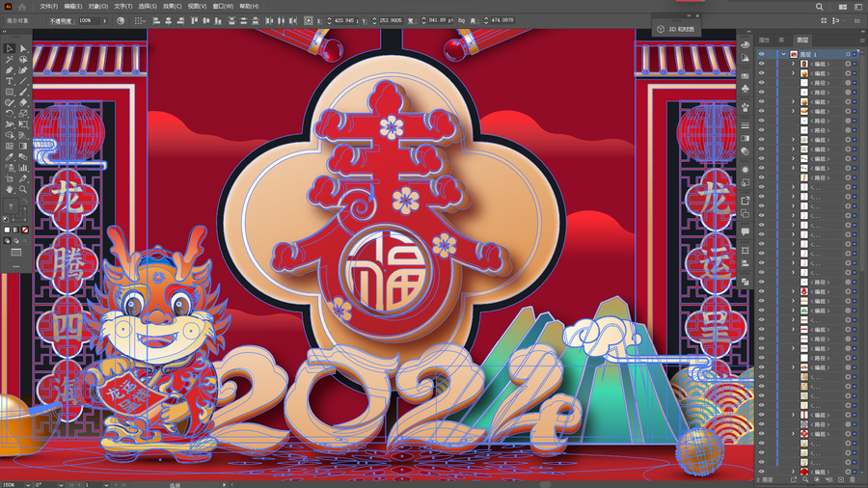This screenshot has width=868, height=488.
Task: Open the rotation angle 0° dropdown
Action: pyautogui.click(x=61, y=485)
